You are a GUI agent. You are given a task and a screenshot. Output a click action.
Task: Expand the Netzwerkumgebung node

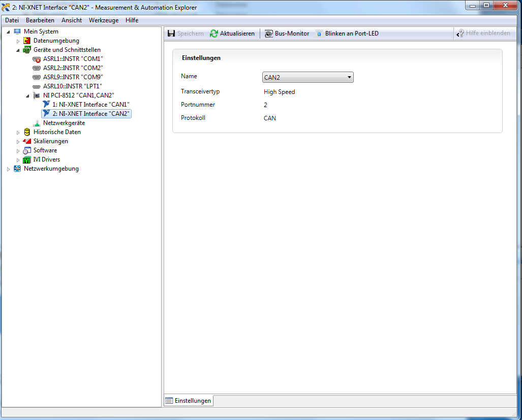8,169
